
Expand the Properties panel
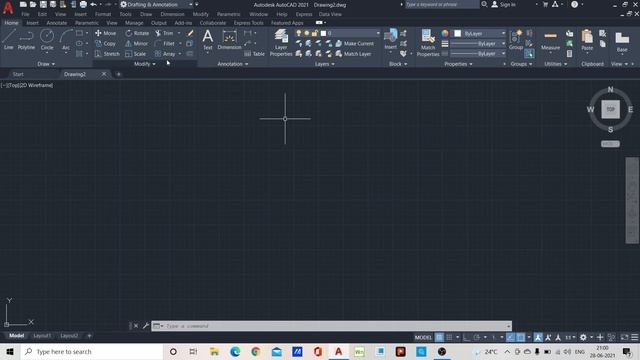(x=458, y=64)
